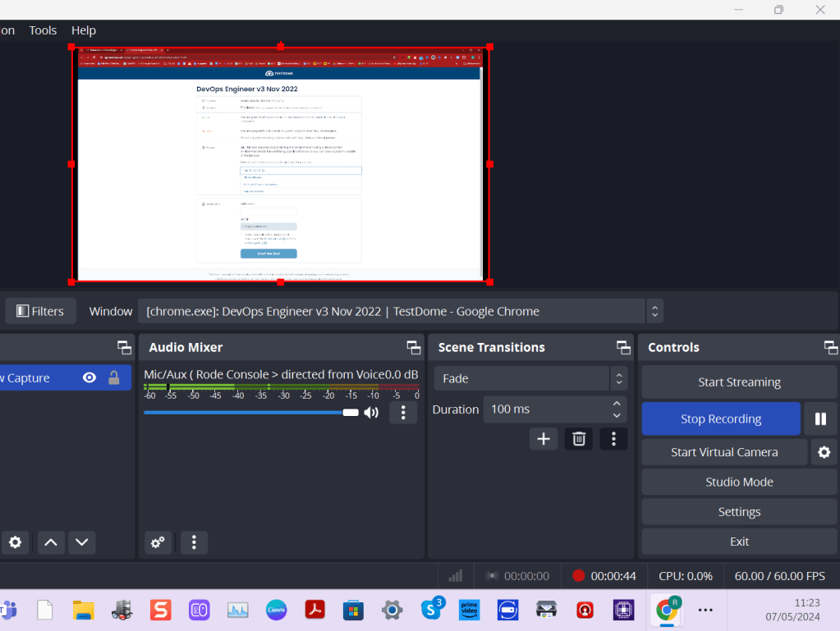This screenshot has height=631, width=840.
Task: Undock the Controls panel
Action: pyautogui.click(x=831, y=347)
